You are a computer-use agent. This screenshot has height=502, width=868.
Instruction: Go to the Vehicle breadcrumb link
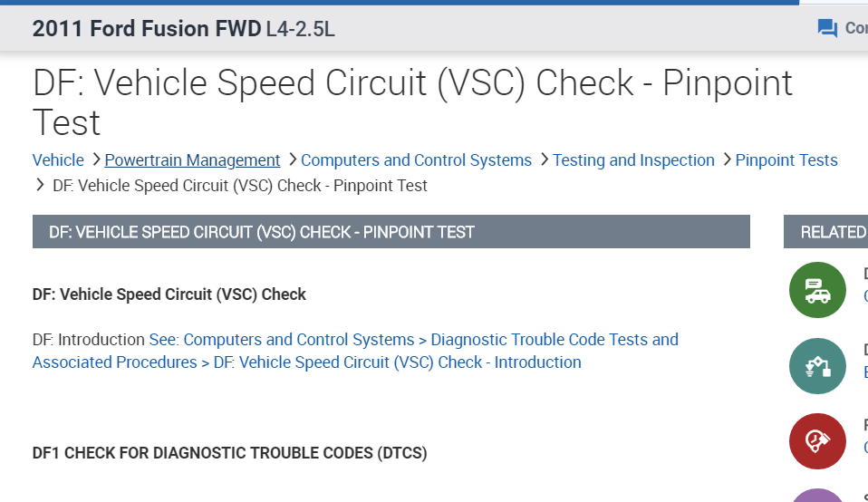click(58, 160)
